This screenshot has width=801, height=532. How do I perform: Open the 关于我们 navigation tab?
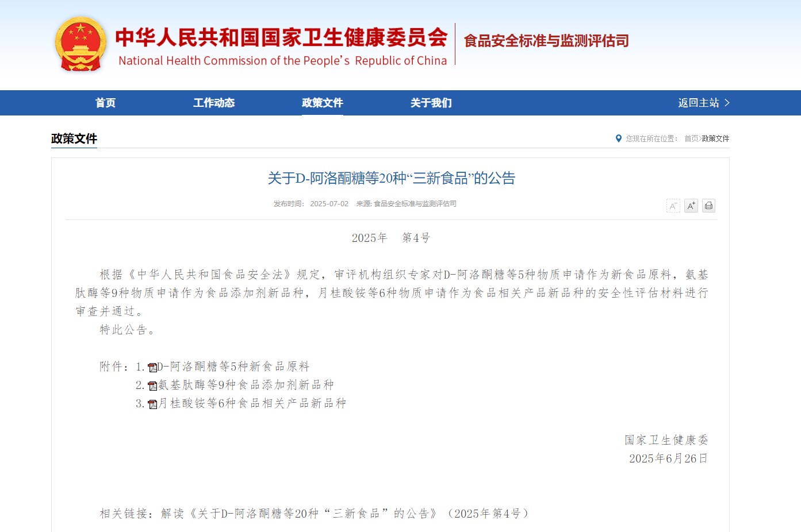pyautogui.click(x=431, y=103)
